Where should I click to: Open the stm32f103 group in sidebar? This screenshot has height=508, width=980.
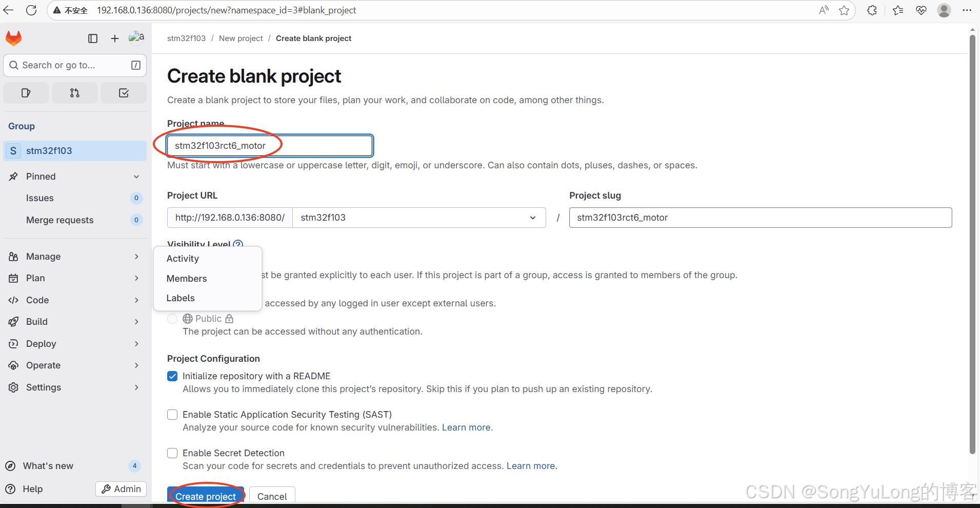[x=75, y=151]
